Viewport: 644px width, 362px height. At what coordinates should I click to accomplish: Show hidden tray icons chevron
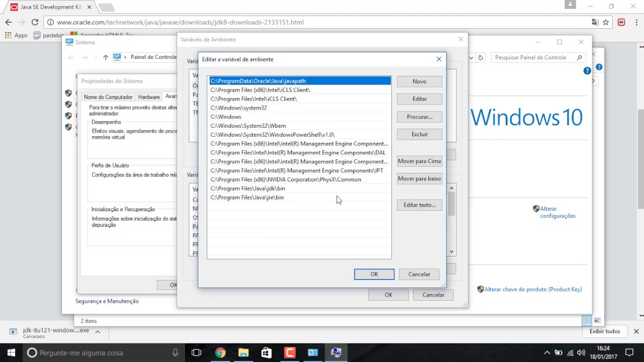[x=547, y=352]
